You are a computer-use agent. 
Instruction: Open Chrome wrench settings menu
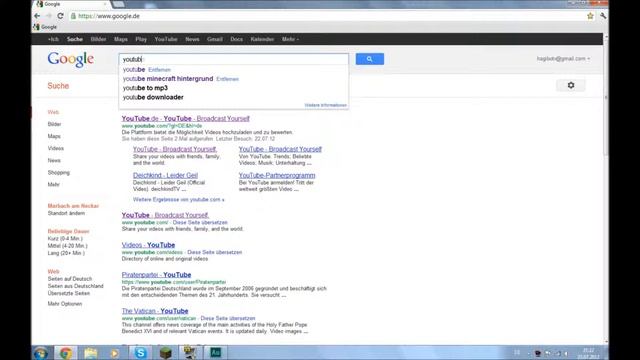tap(603, 16)
